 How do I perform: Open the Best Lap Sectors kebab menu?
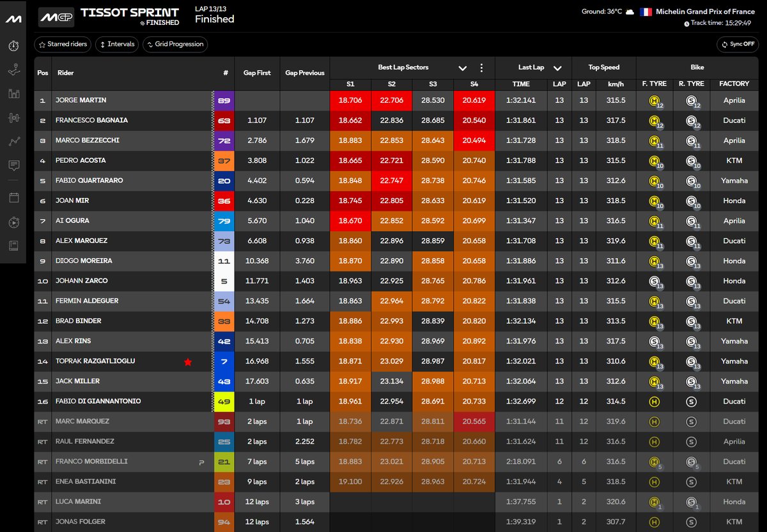click(482, 68)
